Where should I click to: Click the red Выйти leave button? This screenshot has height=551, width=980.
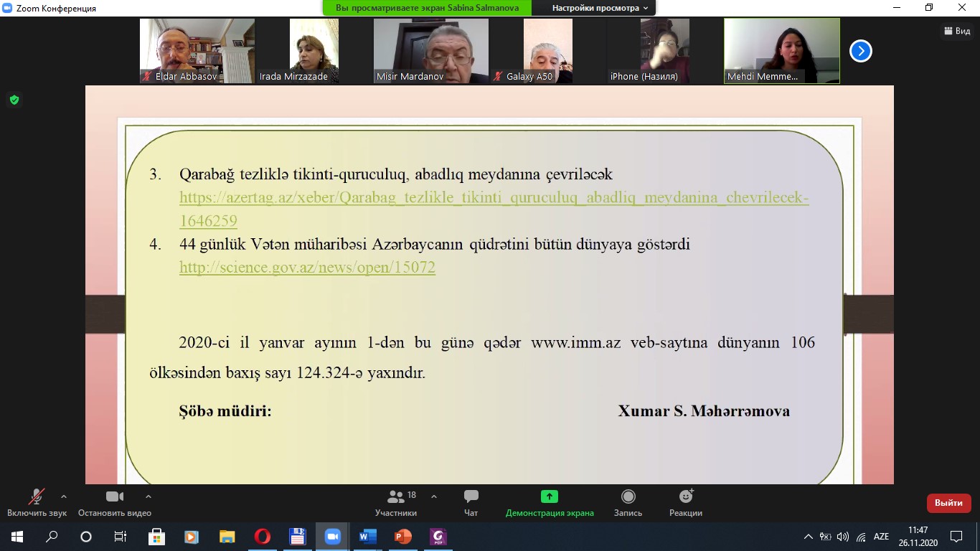tap(948, 503)
